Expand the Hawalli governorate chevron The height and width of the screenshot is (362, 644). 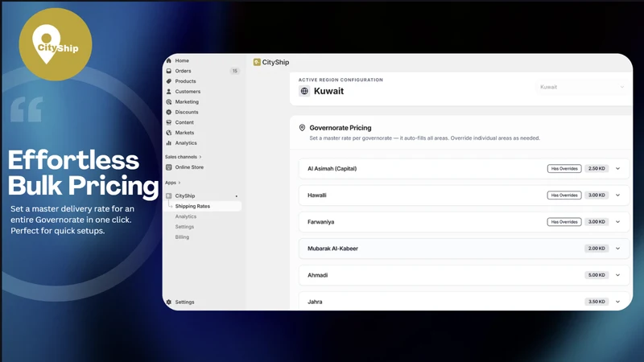point(617,195)
